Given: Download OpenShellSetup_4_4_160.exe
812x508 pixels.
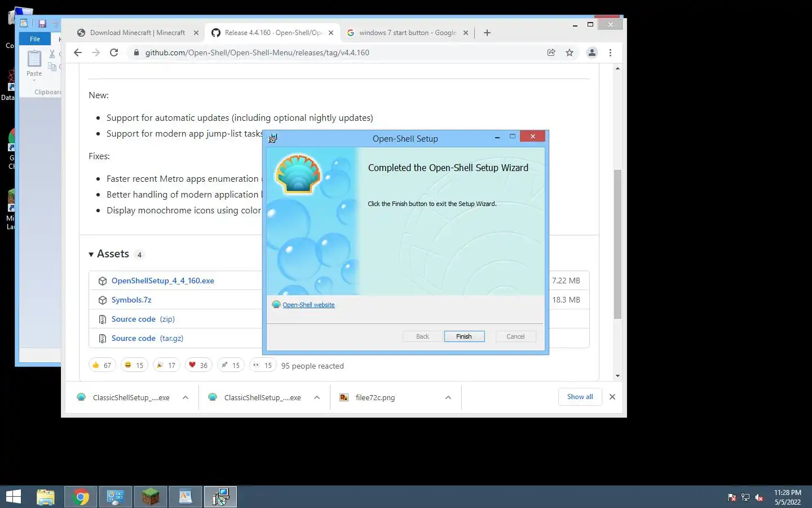Looking at the screenshot, I should click(x=162, y=281).
